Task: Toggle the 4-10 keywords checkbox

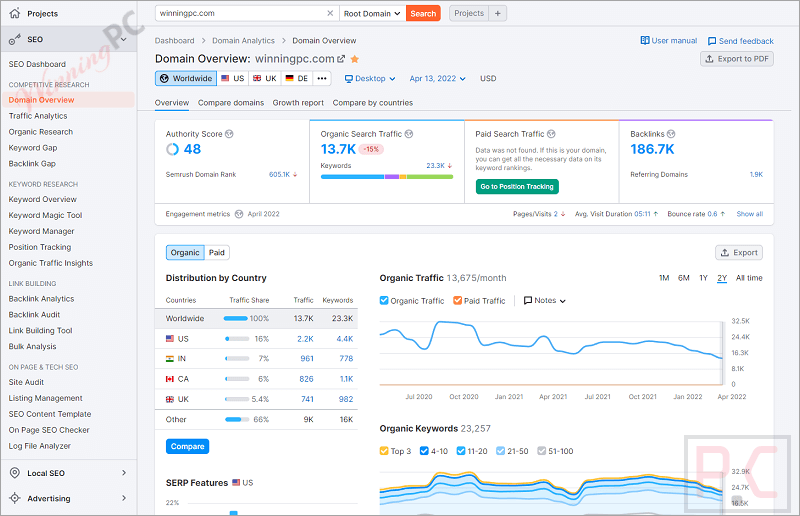Action: [x=424, y=451]
